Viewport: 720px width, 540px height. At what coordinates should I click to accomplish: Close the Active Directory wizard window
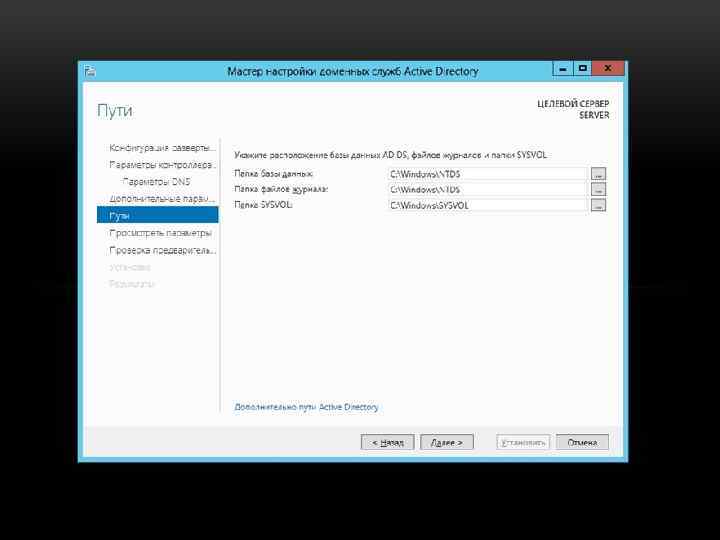[608, 69]
